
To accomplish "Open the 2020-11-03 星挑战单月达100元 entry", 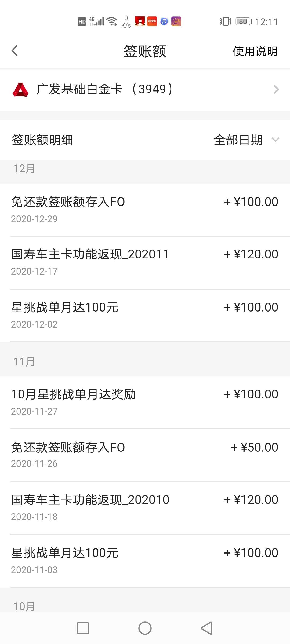I will (145, 561).
